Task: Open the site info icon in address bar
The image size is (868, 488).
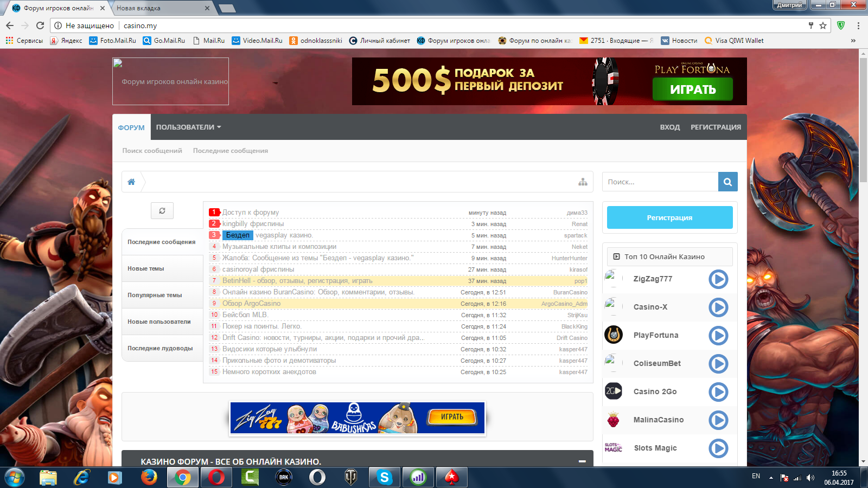Action: 58,25
